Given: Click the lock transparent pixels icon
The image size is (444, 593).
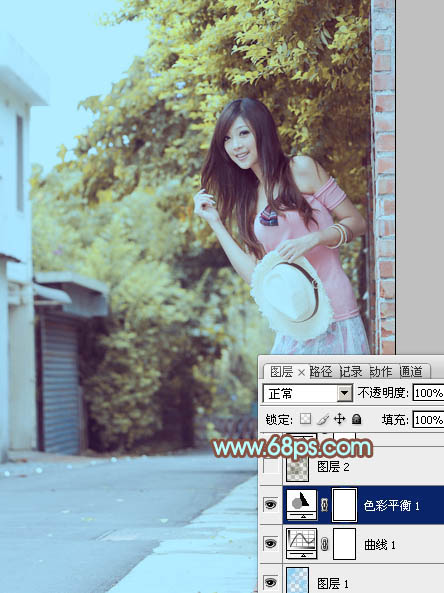Looking at the screenshot, I should (305, 419).
